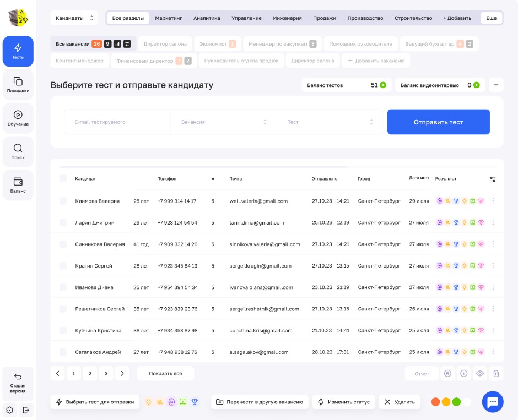Switch to the Маркетинг tab

click(168, 18)
